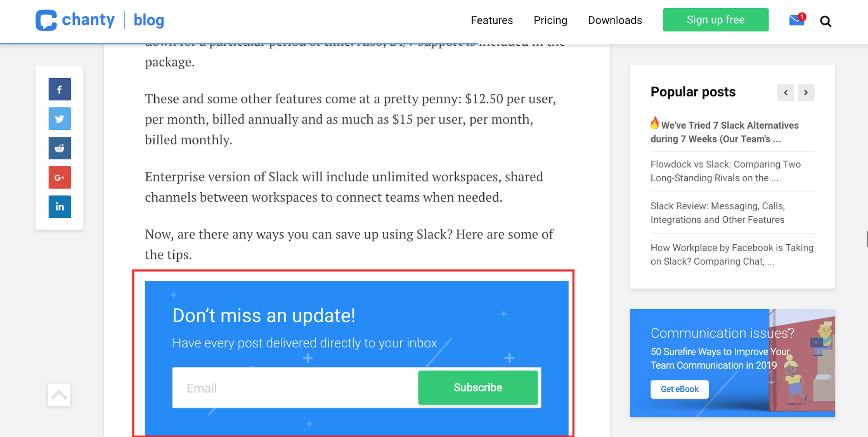The width and height of the screenshot is (868, 437).
Task: Subscribe to the blog newsletter
Action: click(478, 387)
